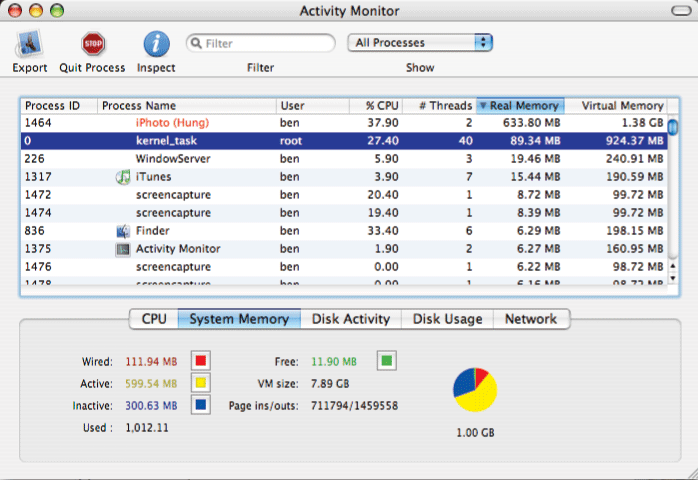Click the Inactive value 300.63 MB
The width and height of the screenshot is (698, 480).
151,406
